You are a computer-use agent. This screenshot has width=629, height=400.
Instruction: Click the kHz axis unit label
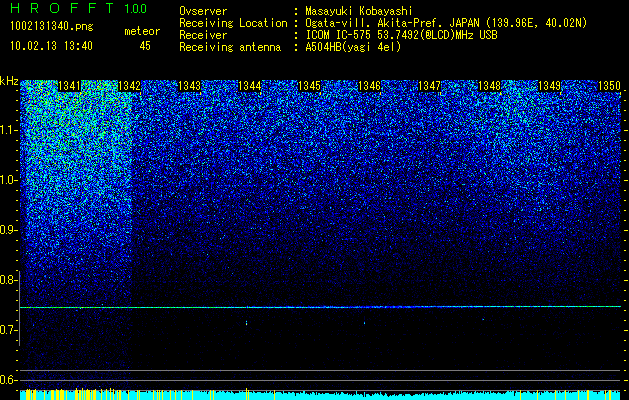pos(9,81)
